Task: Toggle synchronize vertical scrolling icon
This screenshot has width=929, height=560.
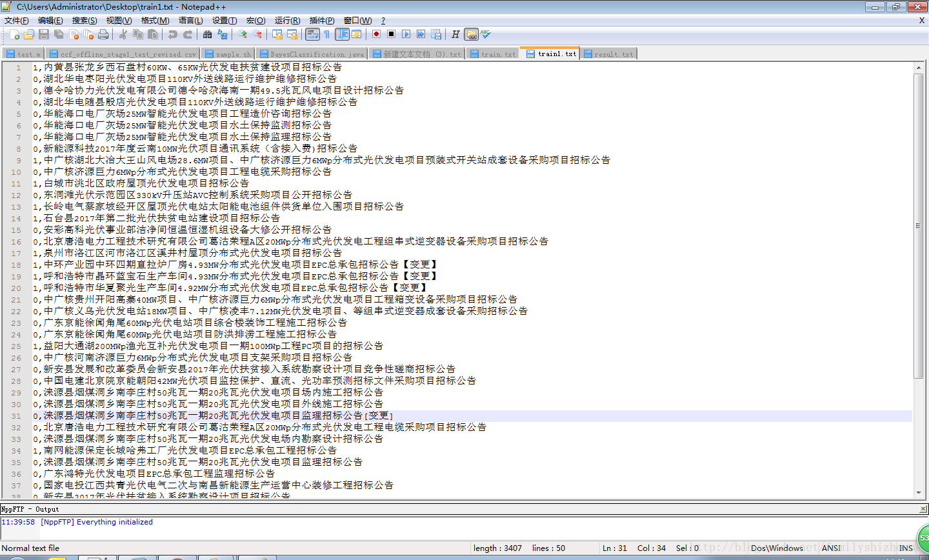Action: (x=277, y=34)
